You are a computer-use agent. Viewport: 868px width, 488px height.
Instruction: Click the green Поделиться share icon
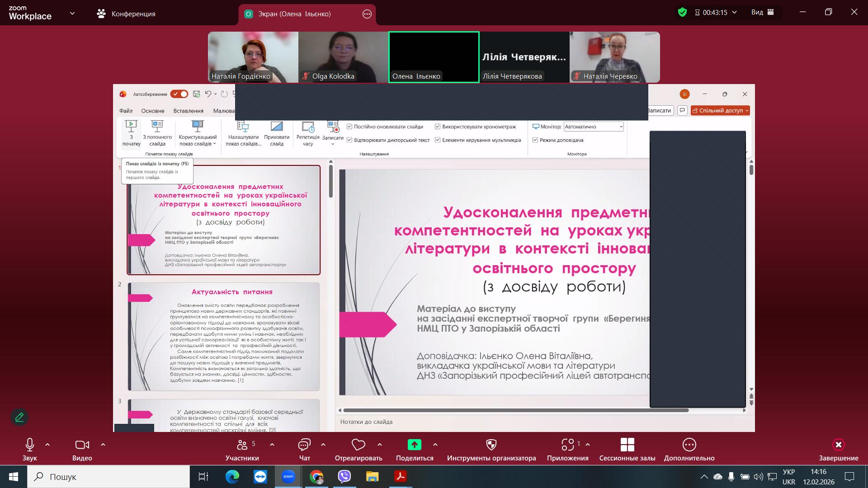pos(414,445)
